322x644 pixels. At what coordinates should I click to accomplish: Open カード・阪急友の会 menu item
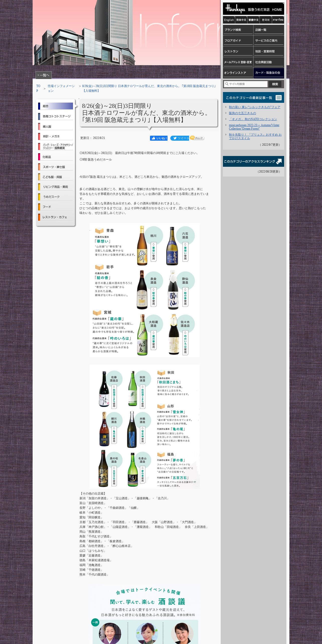click(269, 73)
